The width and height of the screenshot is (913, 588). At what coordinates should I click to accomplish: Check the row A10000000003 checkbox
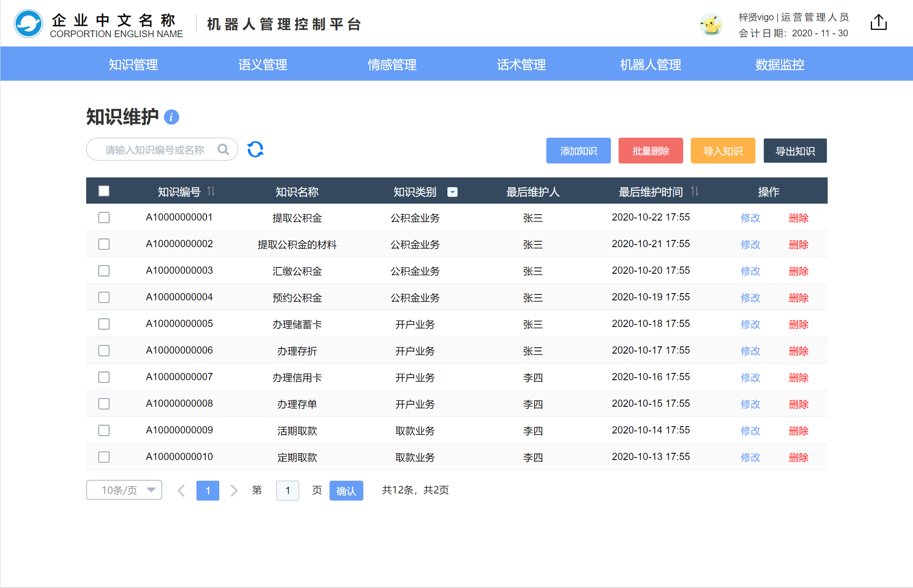tap(104, 271)
